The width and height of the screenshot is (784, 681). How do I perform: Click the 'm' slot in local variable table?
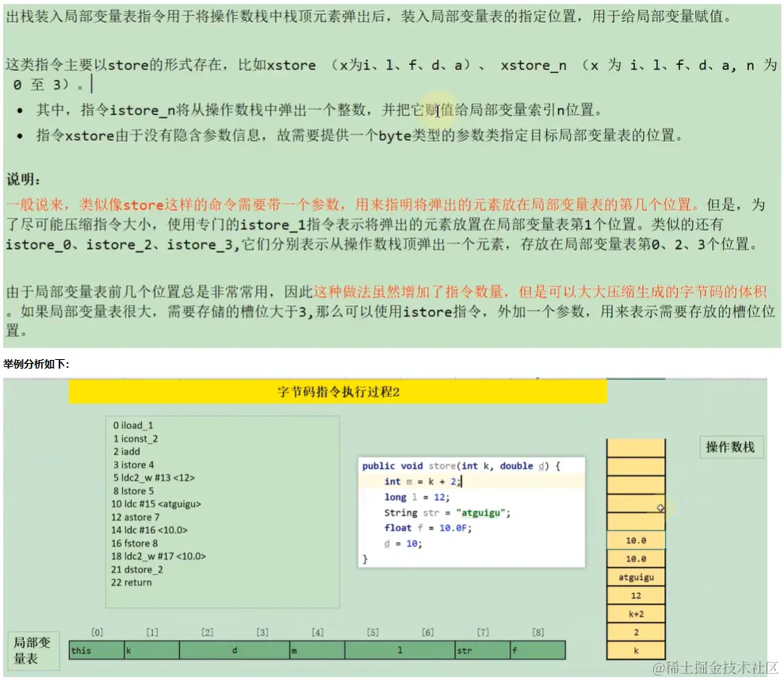(x=317, y=651)
